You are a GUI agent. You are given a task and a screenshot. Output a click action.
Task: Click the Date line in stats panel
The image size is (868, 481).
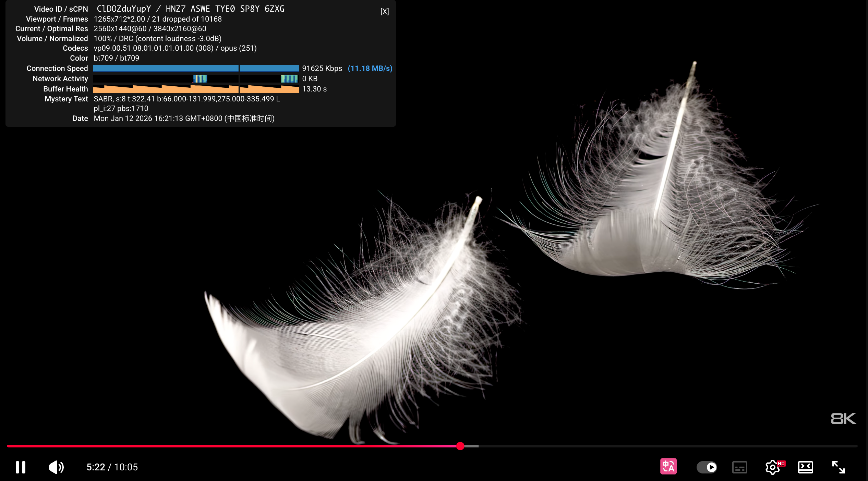(x=184, y=119)
